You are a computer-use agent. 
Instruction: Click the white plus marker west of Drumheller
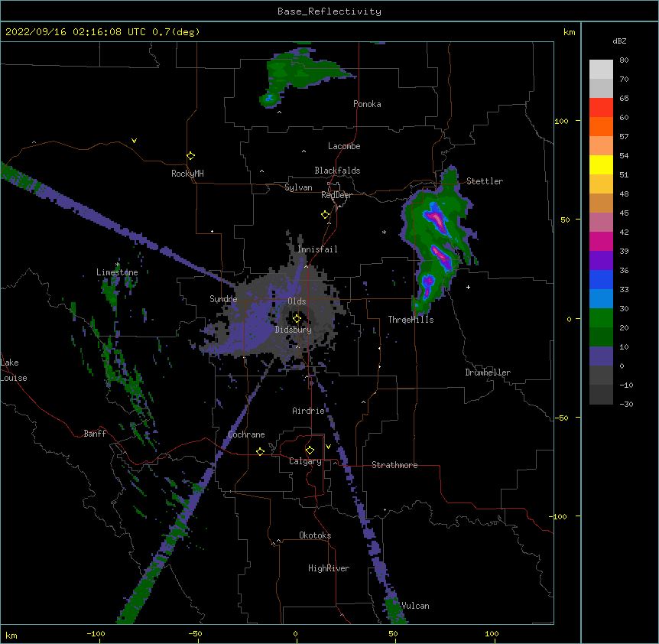pyautogui.click(x=468, y=287)
